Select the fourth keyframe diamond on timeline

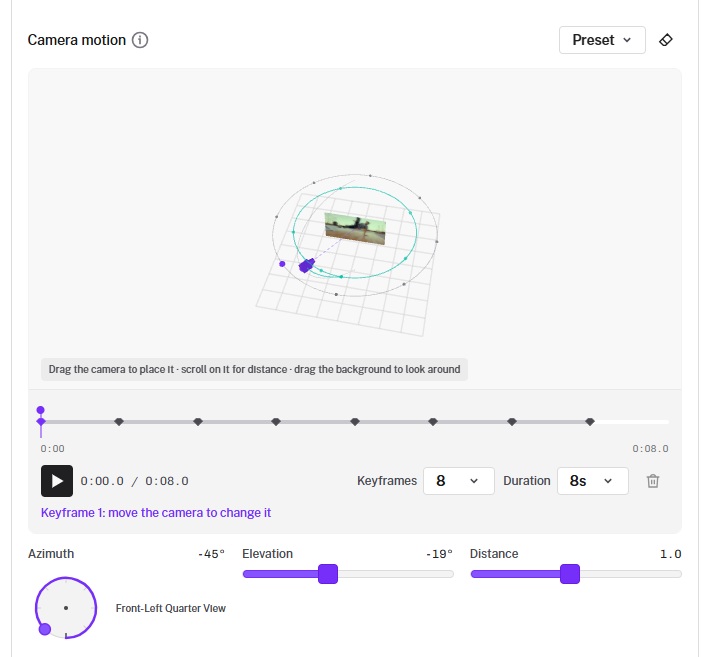[x=276, y=421]
